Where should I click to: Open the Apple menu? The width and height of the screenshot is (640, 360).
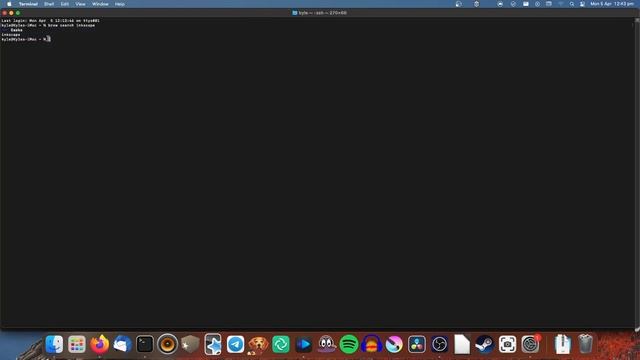click(x=9, y=4)
